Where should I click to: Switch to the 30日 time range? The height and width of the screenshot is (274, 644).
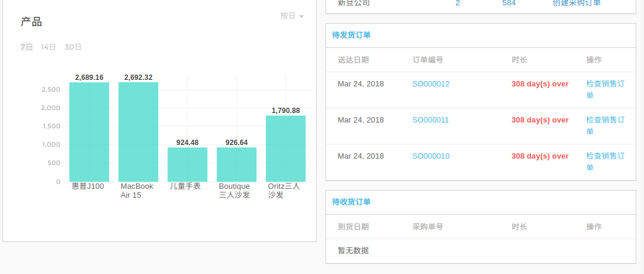73,47
